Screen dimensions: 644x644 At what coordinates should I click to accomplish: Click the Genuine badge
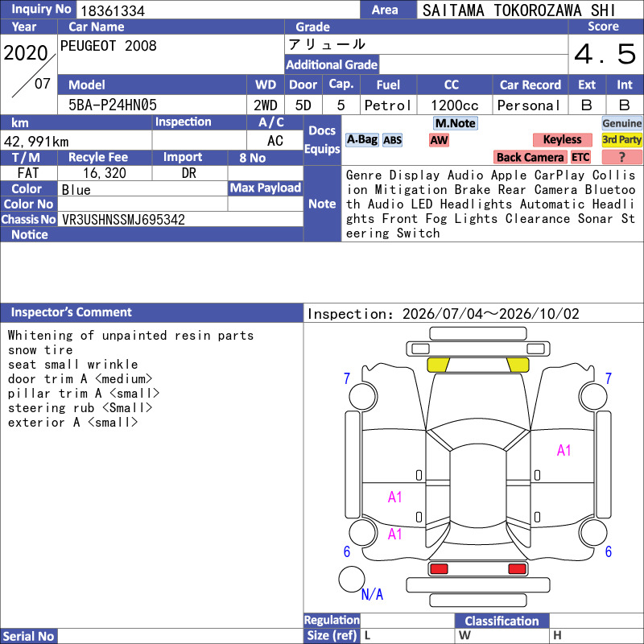point(621,123)
